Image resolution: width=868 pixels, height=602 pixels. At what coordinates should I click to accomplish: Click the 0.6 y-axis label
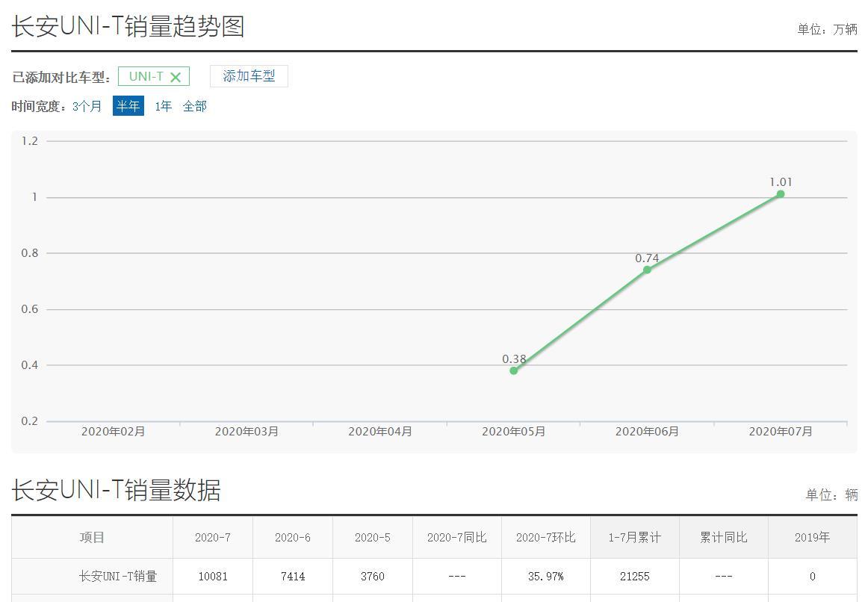click(30, 309)
